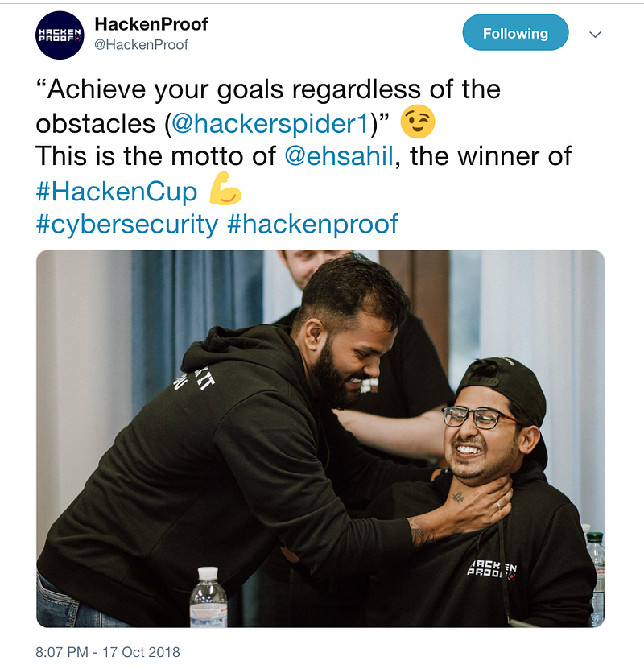This screenshot has width=644, height=669.
Task: Open the @ehsahil mention
Action: (339, 156)
